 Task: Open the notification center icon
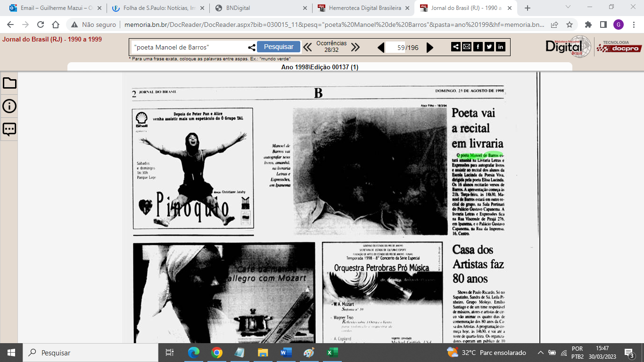coord(629,353)
